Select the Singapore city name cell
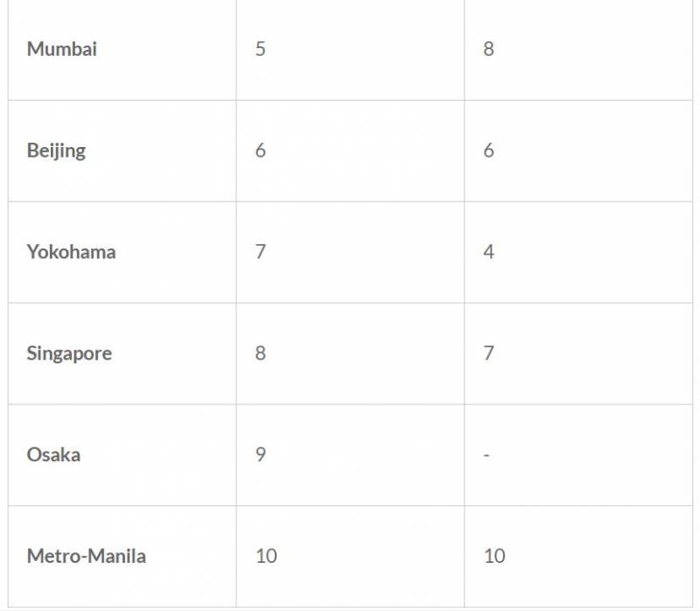This screenshot has height=611, width=700. tap(69, 354)
